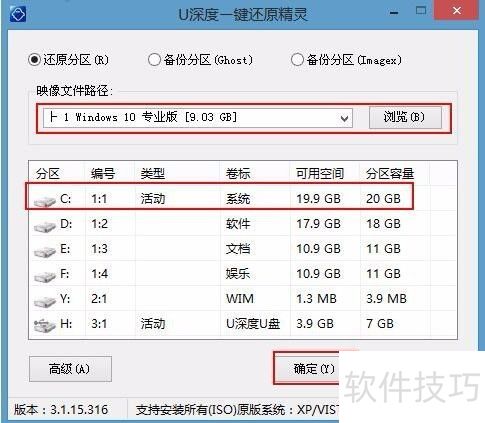Select partition number 1:2

pyautogui.click(x=99, y=224)
